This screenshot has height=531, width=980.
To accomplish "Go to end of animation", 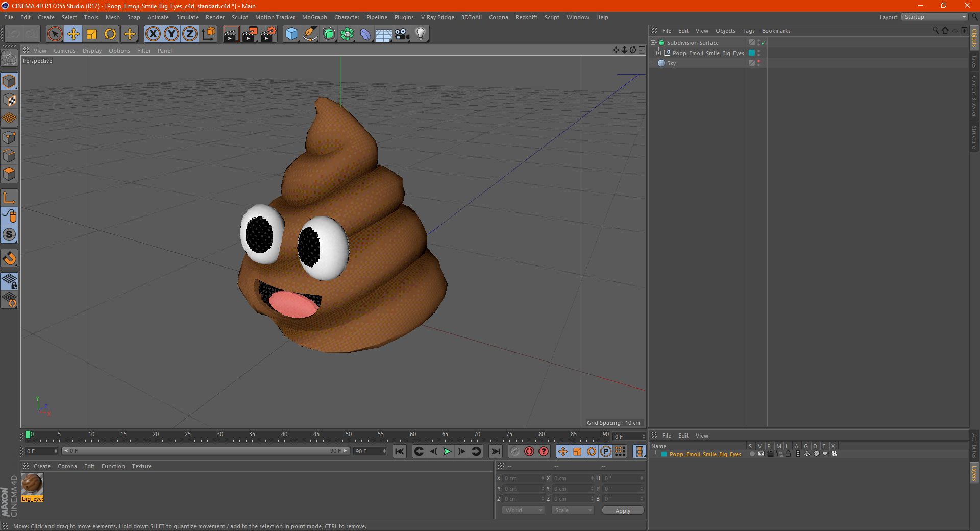I will (495, 451).
